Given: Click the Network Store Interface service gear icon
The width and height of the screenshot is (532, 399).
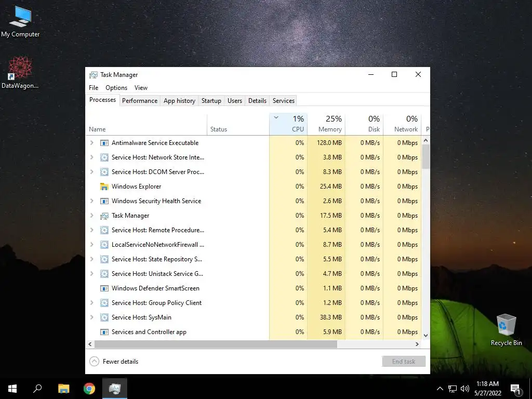Looking at the screenshot, I should [104, 157].
